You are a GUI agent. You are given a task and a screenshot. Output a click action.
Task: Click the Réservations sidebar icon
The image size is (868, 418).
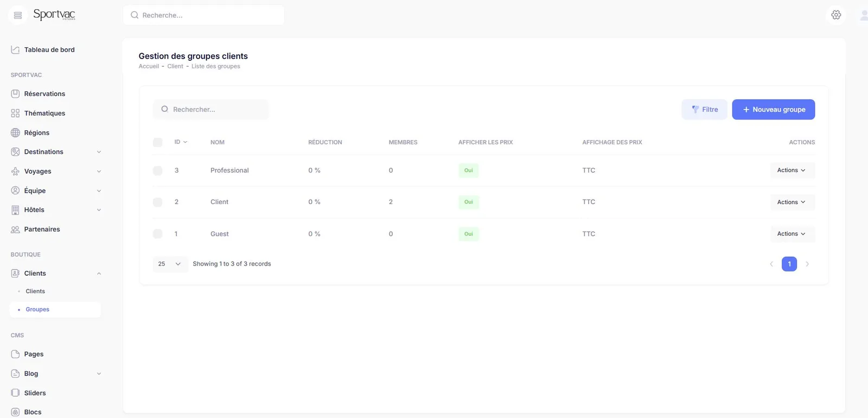click(x=15, y=94)
